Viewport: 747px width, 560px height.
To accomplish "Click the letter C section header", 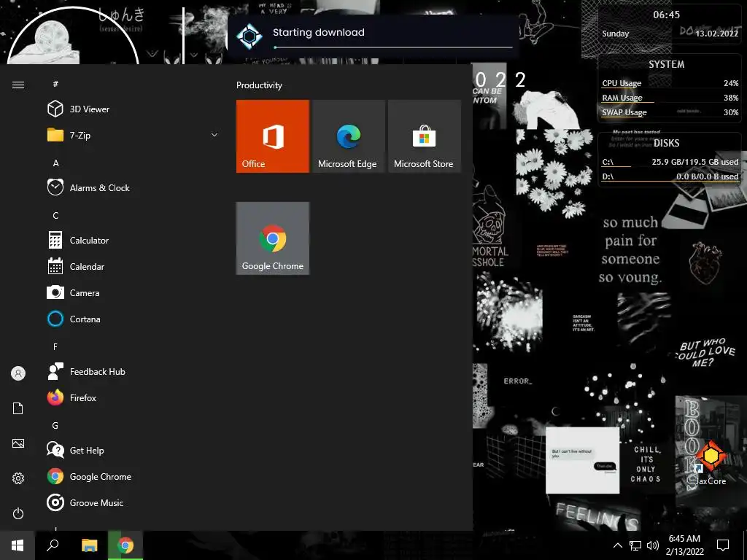I will click(55, 215).
